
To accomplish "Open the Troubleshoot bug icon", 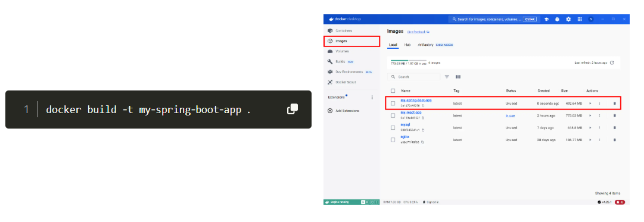I will point(558,19).
